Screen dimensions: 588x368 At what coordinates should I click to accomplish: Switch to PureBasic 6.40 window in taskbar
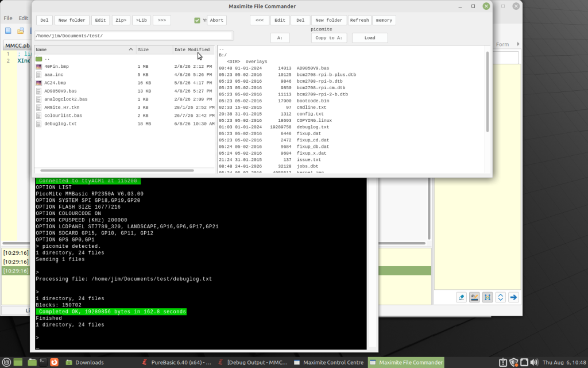pyautogui.click(x=177, y=362)
